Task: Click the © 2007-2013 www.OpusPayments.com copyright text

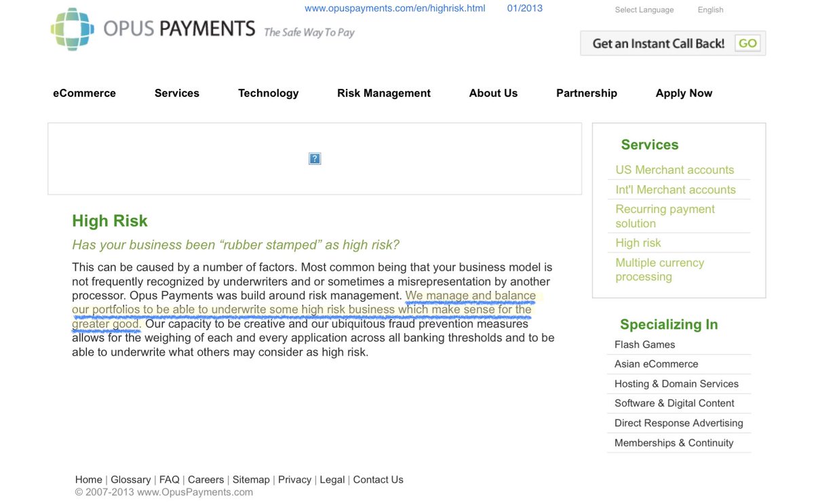Action: click(x=164, y=492)
